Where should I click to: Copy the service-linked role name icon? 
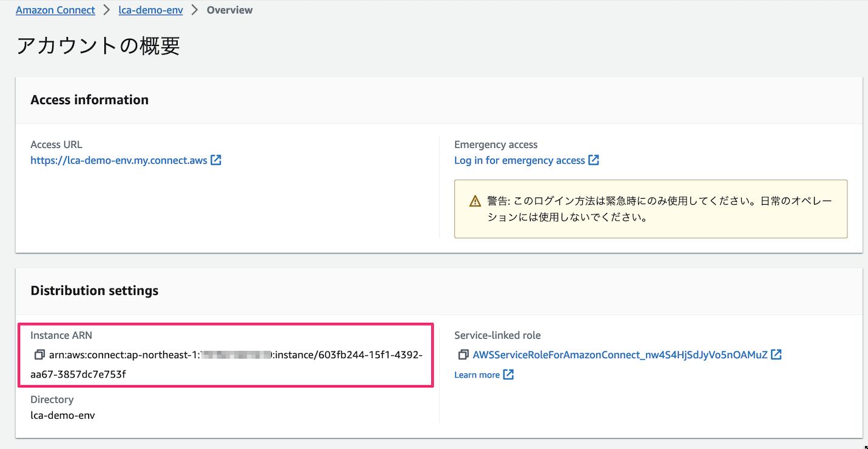pos(463,354)
